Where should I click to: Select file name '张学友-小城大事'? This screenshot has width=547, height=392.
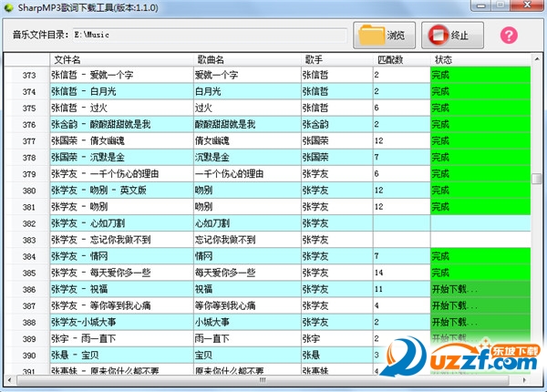point(122,322)
